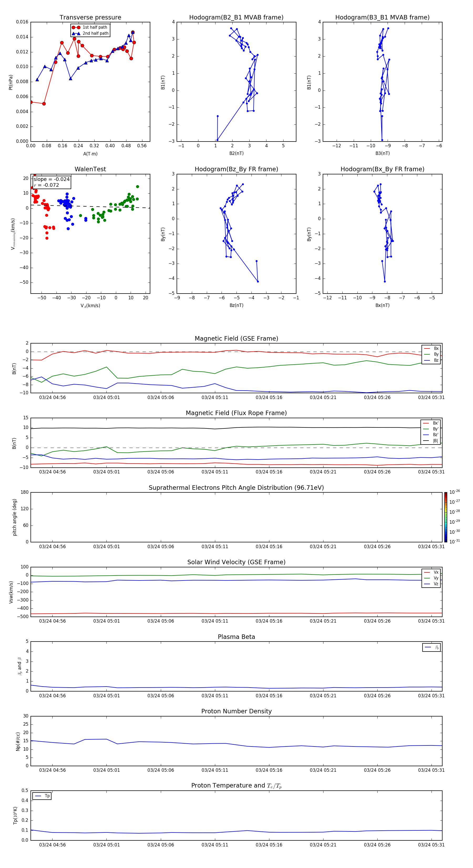Select the 'r = -0.072' annotation
The width and height of the screenshot is (473, 868).
pos(46,185)
